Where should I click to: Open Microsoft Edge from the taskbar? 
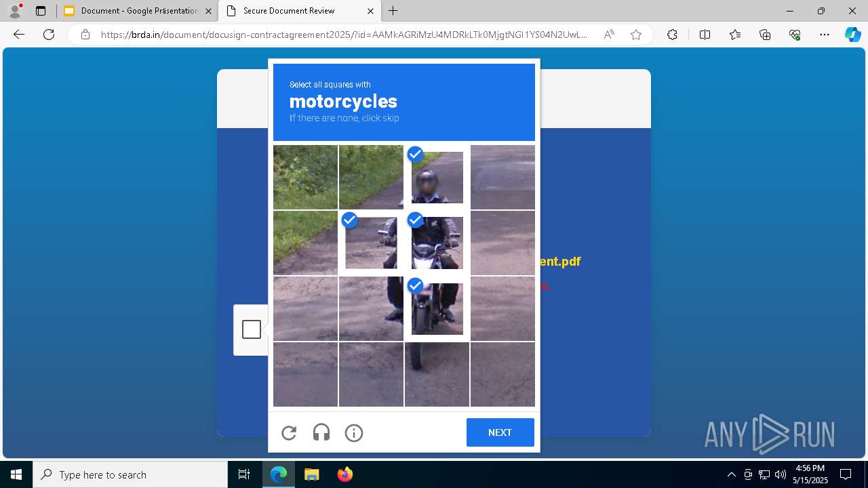pyautogui.click(x=279, y=474)
